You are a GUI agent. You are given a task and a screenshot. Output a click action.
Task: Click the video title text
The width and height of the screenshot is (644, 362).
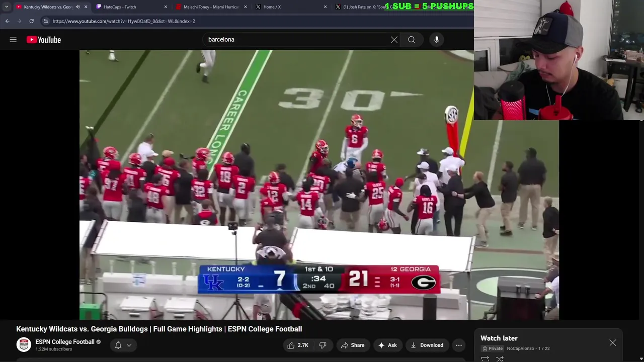pos(159,329)
